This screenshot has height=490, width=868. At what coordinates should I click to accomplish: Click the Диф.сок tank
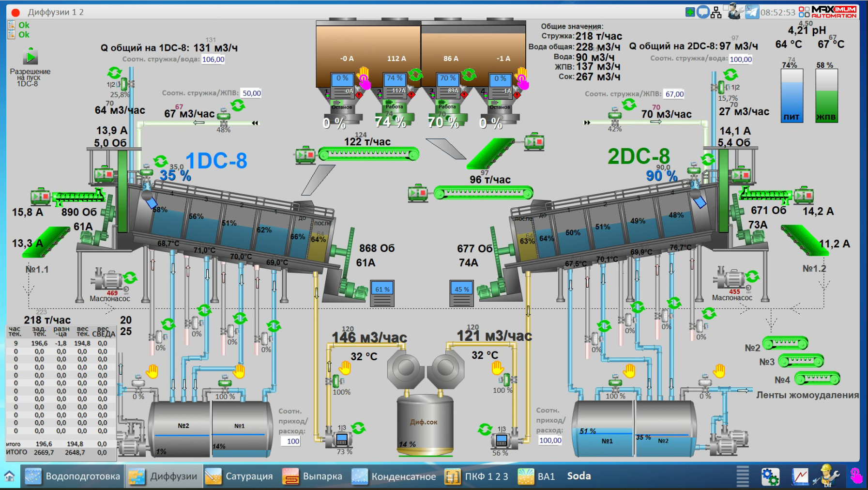click(x=425, y=425)
